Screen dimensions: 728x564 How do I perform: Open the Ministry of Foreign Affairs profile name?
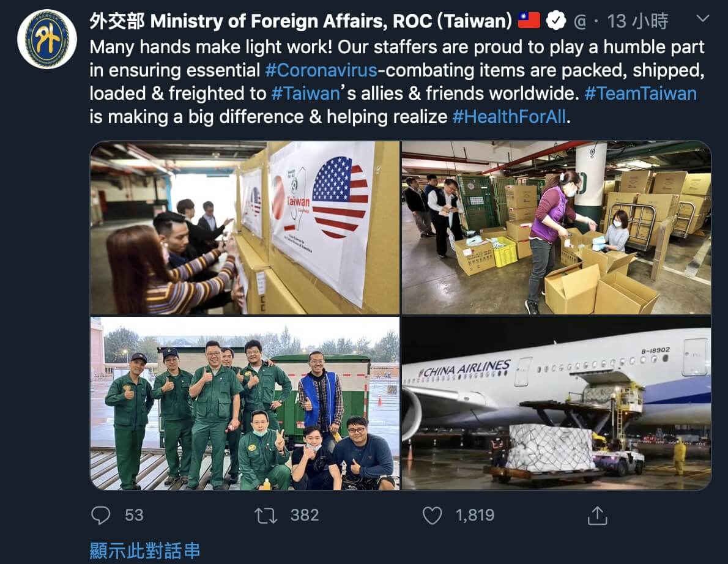point(300,21)
